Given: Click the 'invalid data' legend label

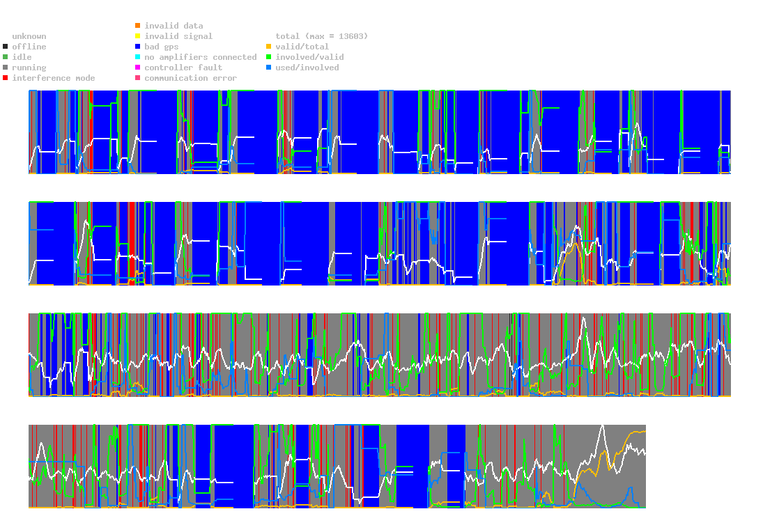Looking at the screenshot, I should pos(174,26).
